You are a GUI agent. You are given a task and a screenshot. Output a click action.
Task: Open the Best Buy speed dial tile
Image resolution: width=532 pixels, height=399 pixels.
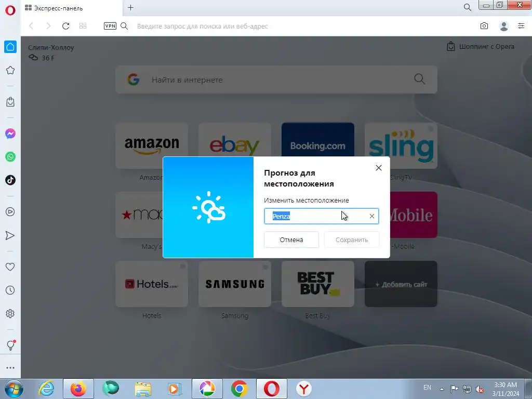pos(318,284)
